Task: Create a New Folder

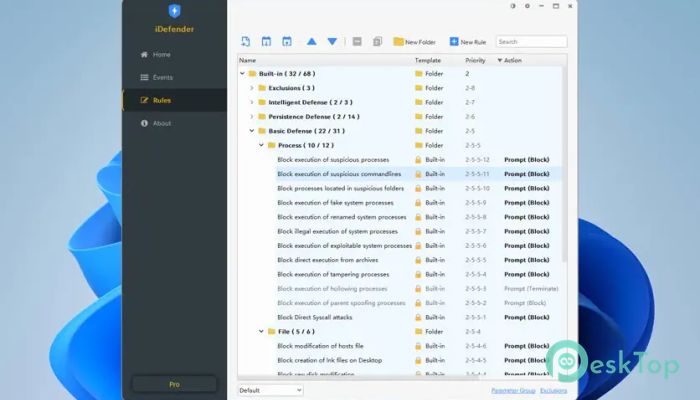Action: (414, 42)
